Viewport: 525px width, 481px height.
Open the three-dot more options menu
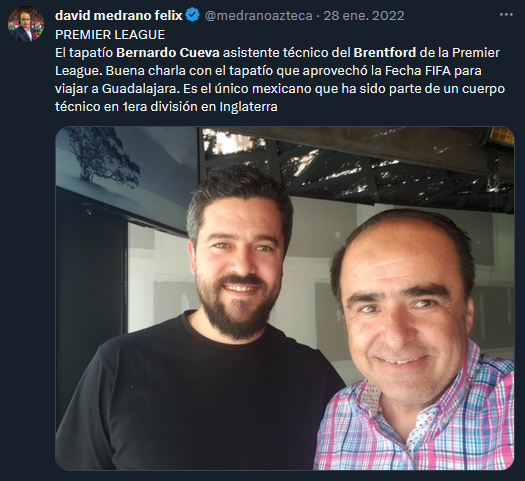[506, 15]
